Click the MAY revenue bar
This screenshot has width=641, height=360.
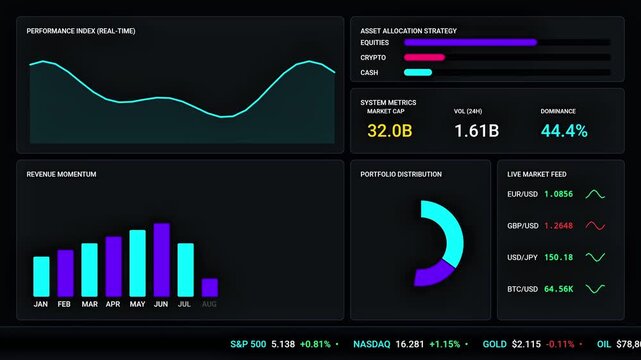pos(137,263)
